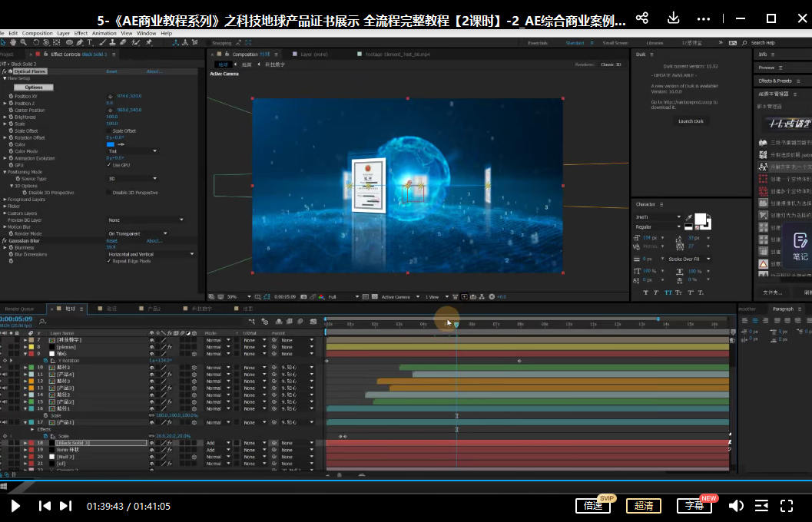Skip to next video in player
812x522 pixels.
tap(66, 506)
